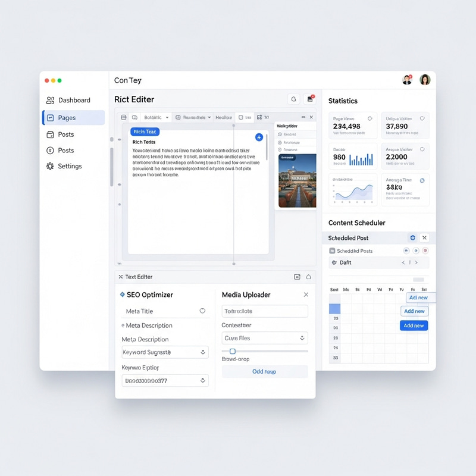The height and width of the screenshot is (476, 476).
Task: Click the notification bell beside Rict Editer
Action: pyautogui.click(x=293, y=99)
